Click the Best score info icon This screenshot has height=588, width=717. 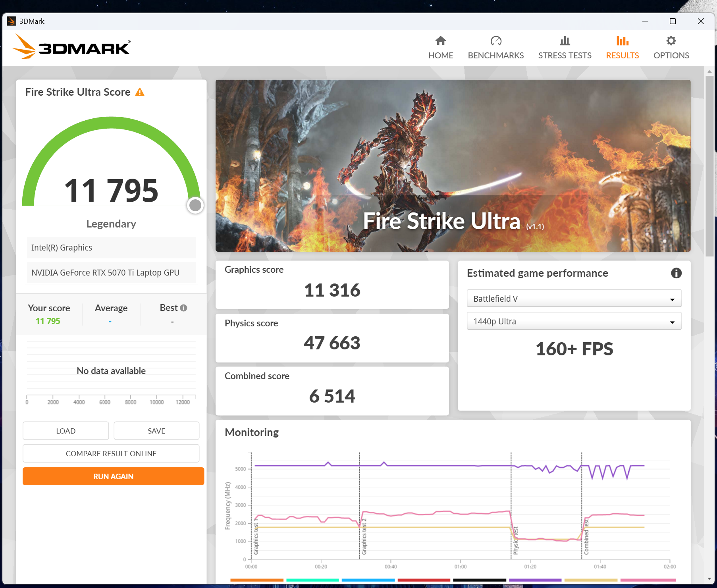tap(183, 308)
